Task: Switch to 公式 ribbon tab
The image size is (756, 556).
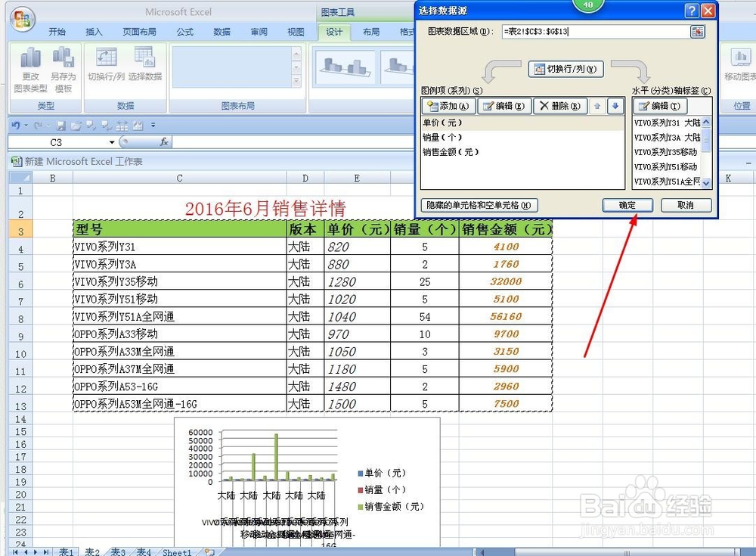Action: [184, 32]
